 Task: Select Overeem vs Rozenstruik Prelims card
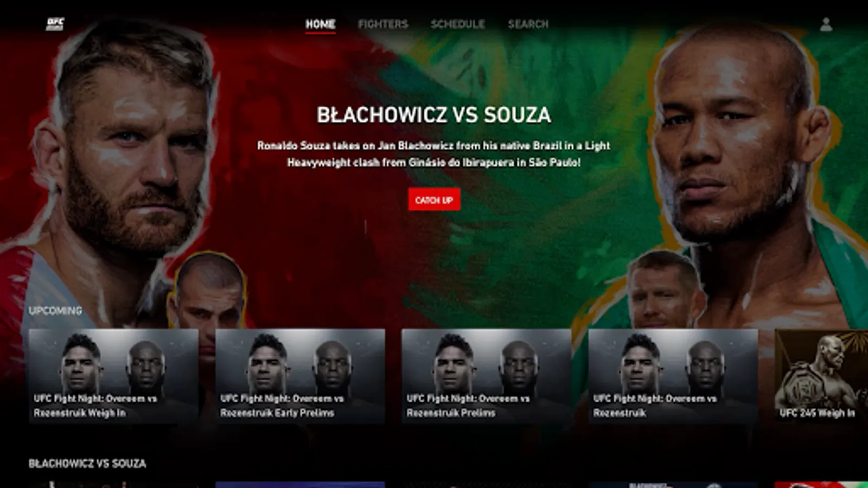[x=487, y=376]
